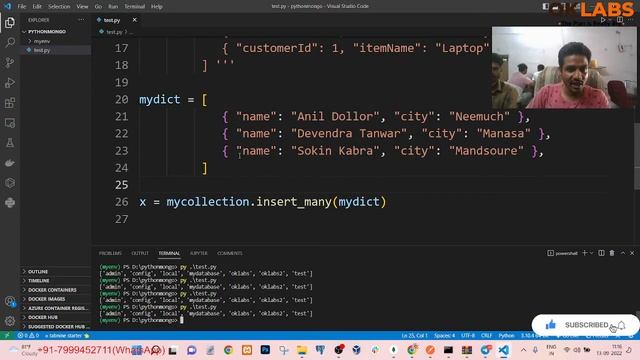Viewport: 640px width, 360px height.
Task: Open File Explorer from the taskbar
Action: (x=302, y=350)
